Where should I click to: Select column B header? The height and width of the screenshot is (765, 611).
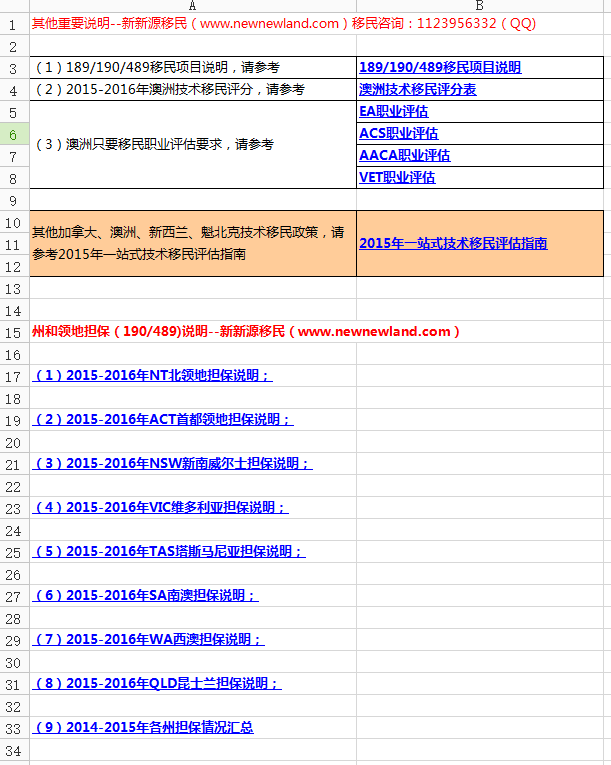pos(480,6)
